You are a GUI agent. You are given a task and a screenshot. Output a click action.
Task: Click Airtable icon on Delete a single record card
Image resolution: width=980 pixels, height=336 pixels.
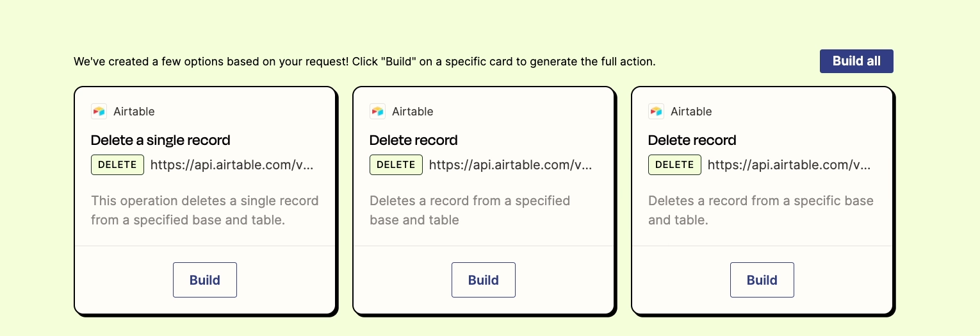tap(99, 111)
